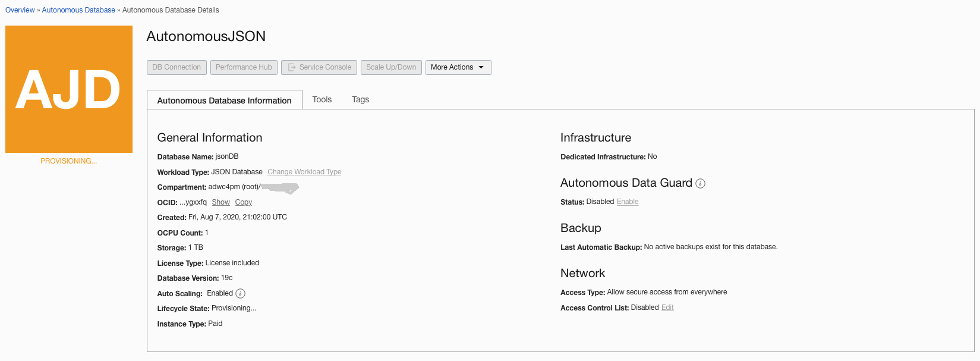This screenshot has height=361, width=980.
Task: Expand the More Actions dropdown
Action: pyautogui.click(x=458, y=68)
